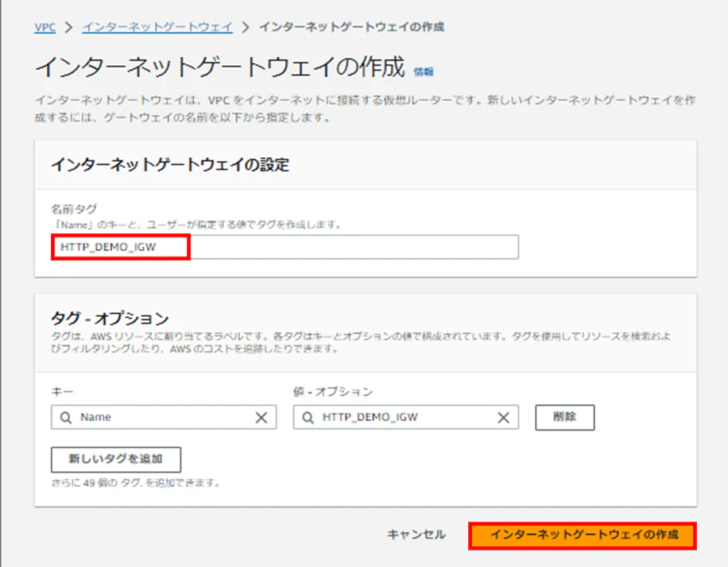Click the さらに 49 個のタグ hint text
This screenshot has width=728, height=567.
136,483
